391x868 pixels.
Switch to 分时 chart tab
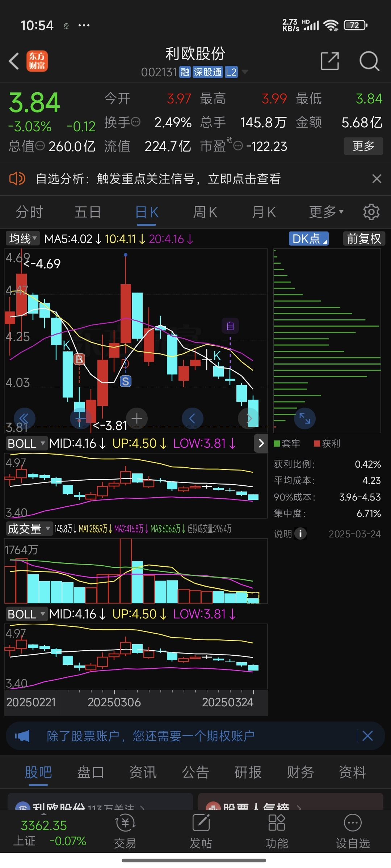tap(29, 212)
